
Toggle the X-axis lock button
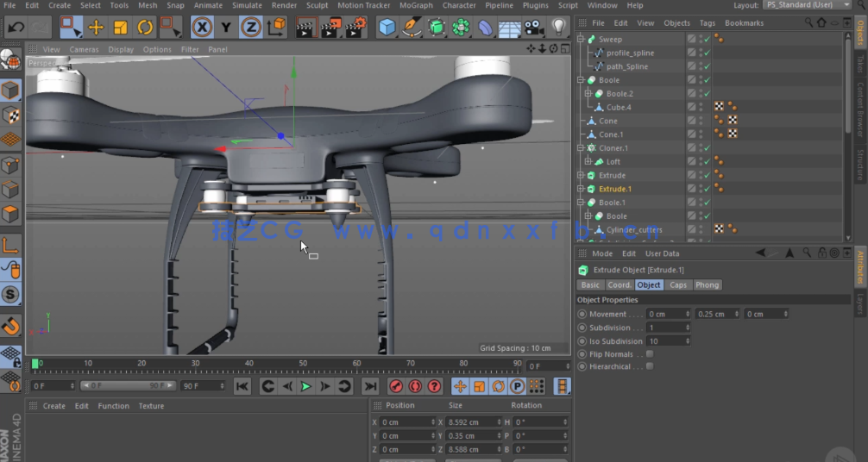coord(202,28)
